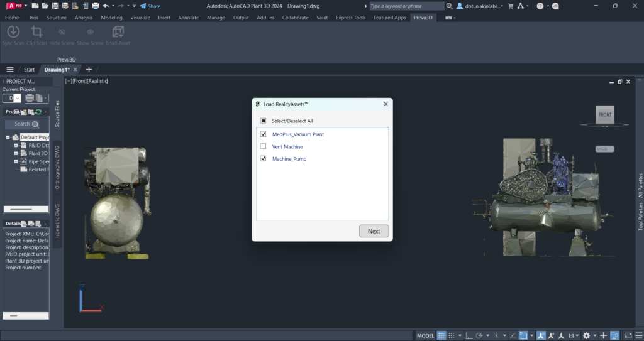Open the annotation scale 1:1 dropdown

click(x=572, y=335)
